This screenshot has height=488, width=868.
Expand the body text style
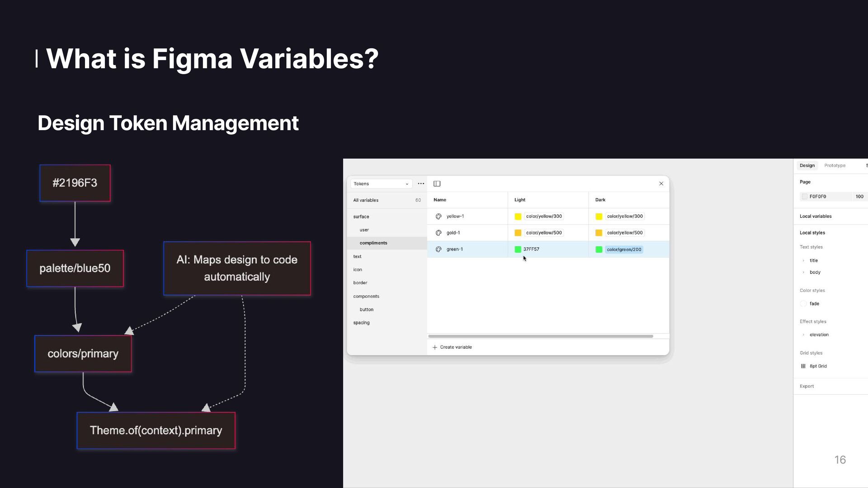pyautogui.click(x=803, y=272)
